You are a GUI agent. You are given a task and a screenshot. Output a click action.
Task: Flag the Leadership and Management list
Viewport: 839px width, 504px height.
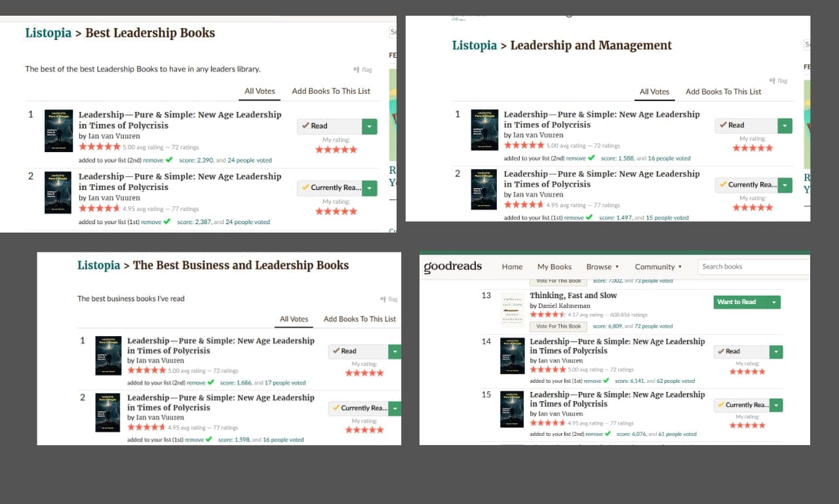(778, 81)
